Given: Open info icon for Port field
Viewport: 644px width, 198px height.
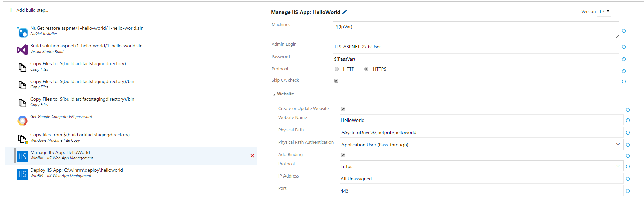Looking at the screenshot, I should click(x=628, y=191).
